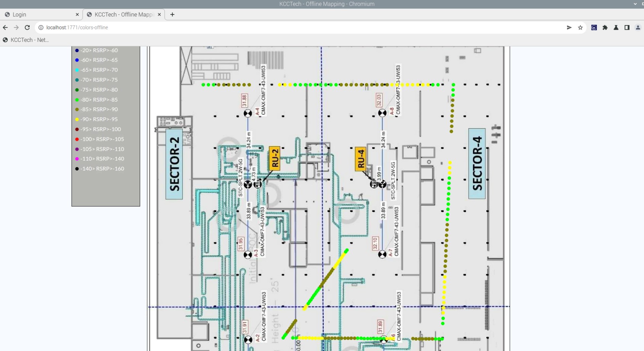The width and height of the screenshot is (644, 351).
Task: Click legend text -140> RSRP>-160
Action: 102,169
